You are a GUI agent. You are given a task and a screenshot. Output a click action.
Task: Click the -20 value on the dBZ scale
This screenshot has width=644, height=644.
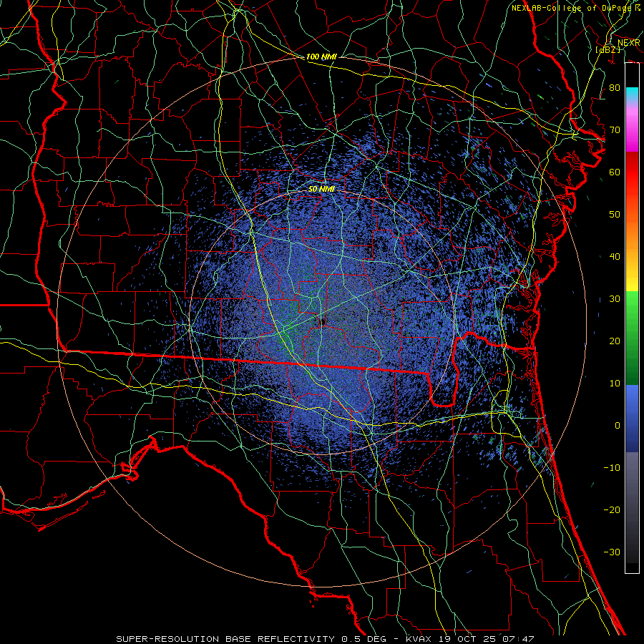pyautogui.click(x=612, y=509)
